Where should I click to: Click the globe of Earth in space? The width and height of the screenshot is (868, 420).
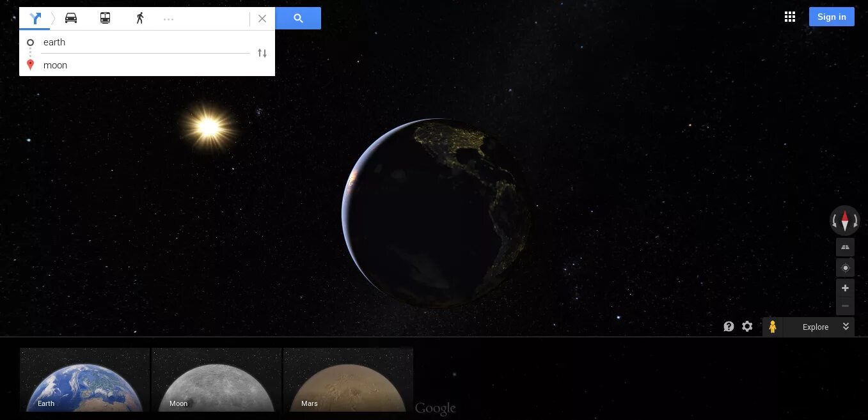tap(436, 214)
